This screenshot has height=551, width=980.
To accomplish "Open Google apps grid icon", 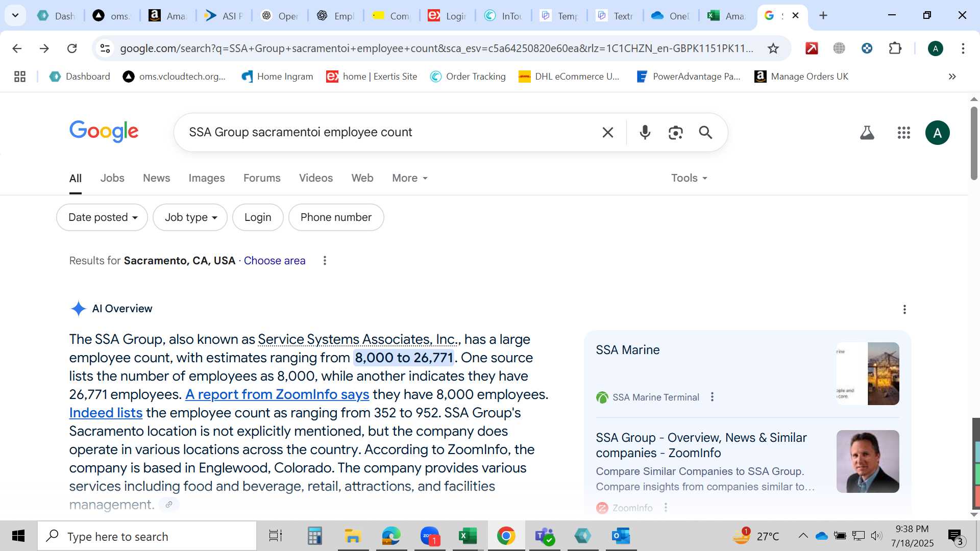I will [x=903, y=133].
